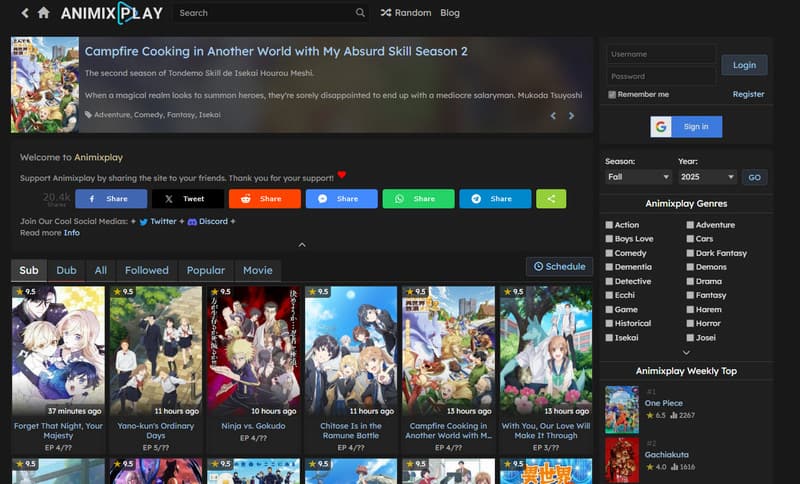Check the Historical genre box
The image size is (800, 484).
pos(609,323)
